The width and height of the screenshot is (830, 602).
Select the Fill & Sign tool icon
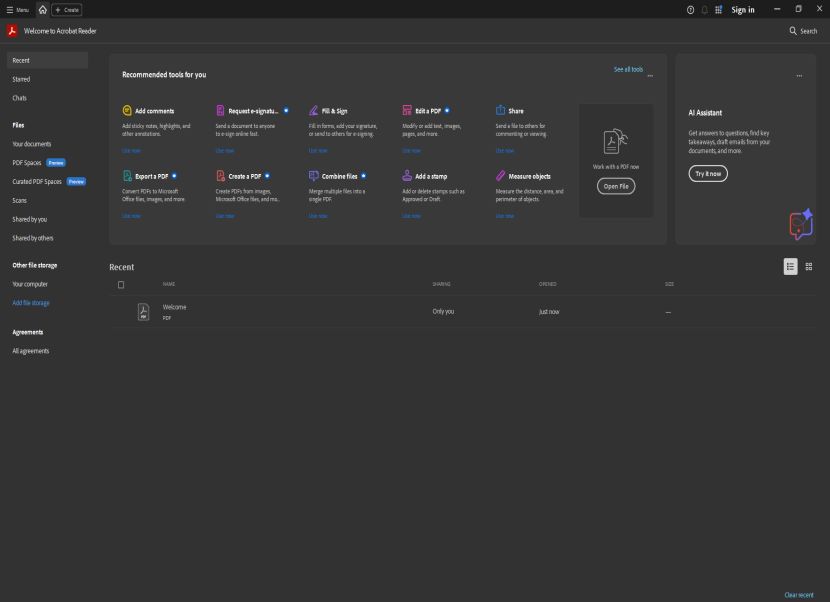click(x=313, y=110)
